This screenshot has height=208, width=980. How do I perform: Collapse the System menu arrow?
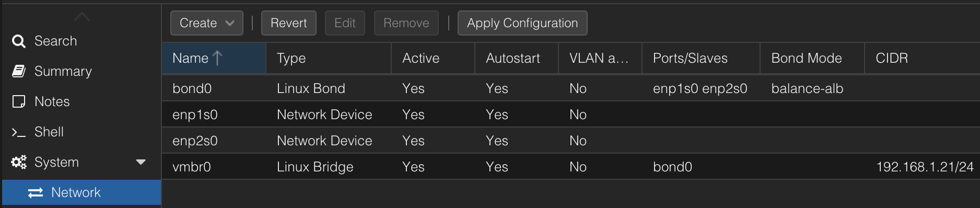click(x=141, y=163)
